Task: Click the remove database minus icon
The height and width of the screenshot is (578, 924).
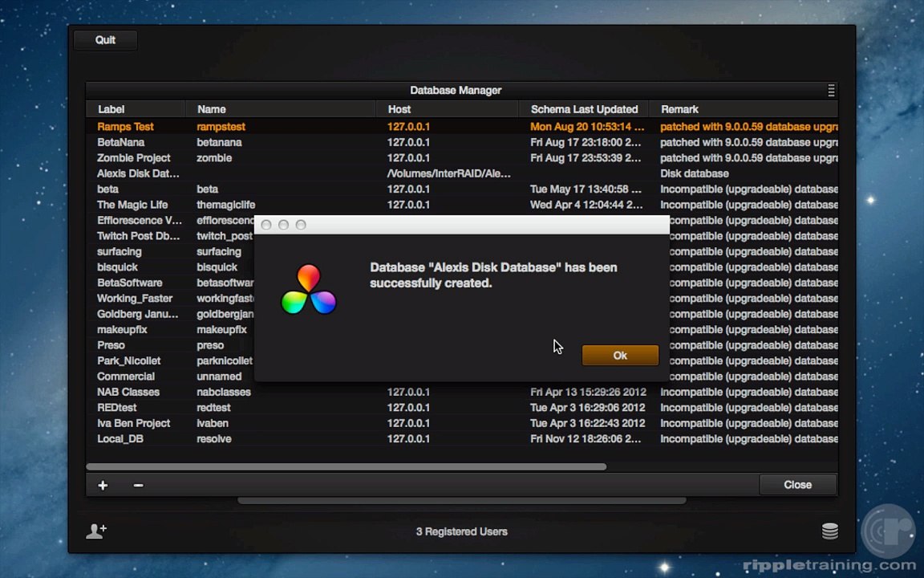Action: pos(138,486)
